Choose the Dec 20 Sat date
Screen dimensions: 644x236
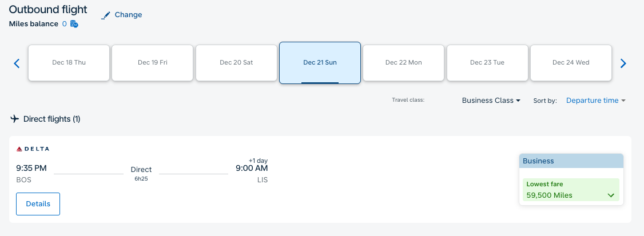click(237, 63)
